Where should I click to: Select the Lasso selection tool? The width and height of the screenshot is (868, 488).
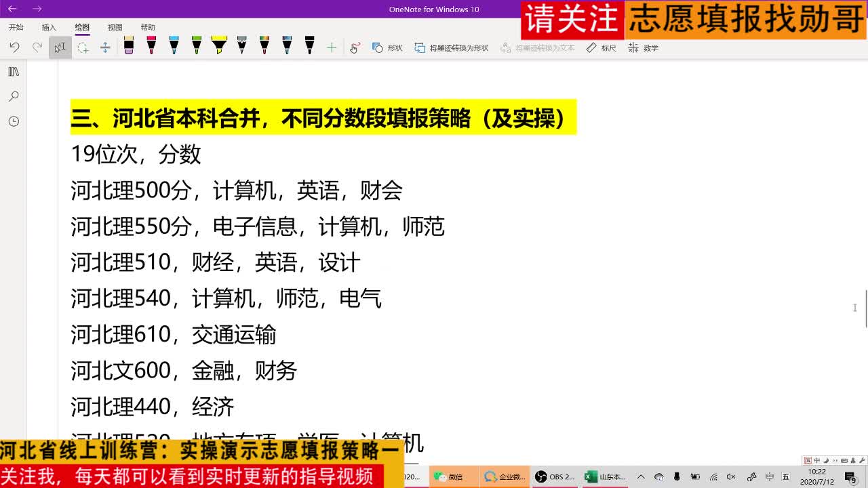tap(83, 47)
